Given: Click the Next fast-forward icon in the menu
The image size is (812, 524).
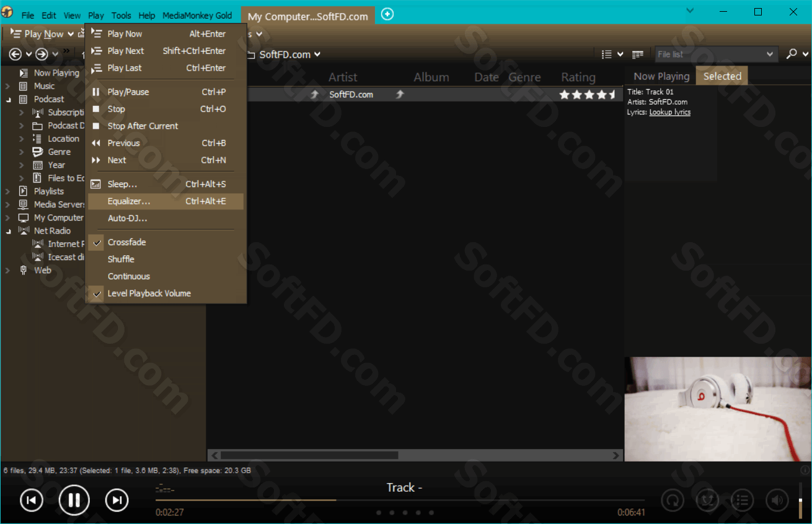Looking at the screenshot, I should [x=96, y=160].
